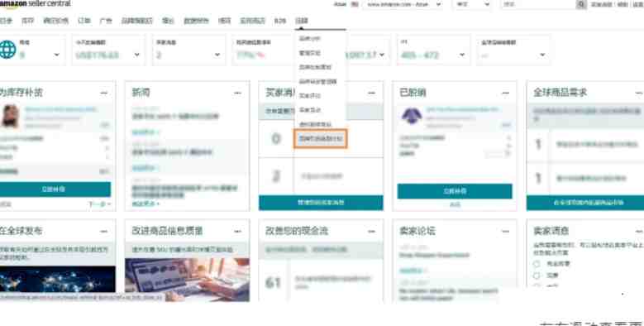This screenshot has height=326, width=644.
Task: Expand the dropdown arrow beside the globe icon
Action: pyautogui.click(x=57, y=55)
